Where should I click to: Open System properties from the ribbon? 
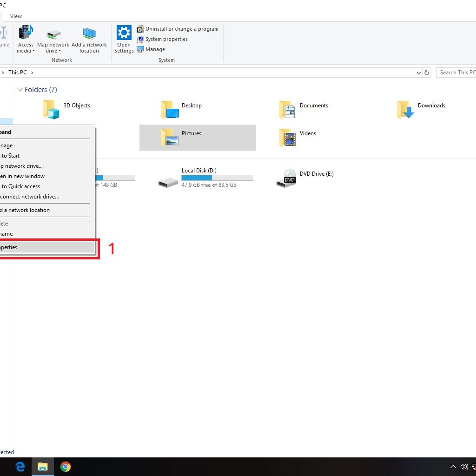pyautogui.click(x=140, y=39)
